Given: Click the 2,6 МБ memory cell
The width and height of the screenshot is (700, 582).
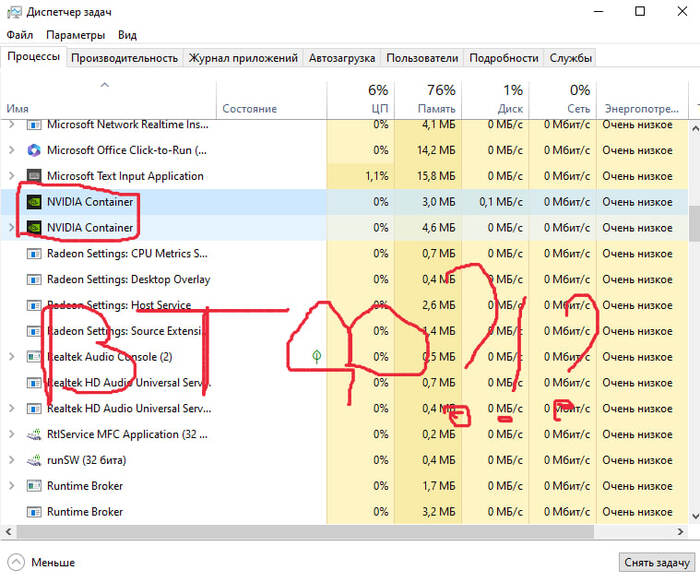Looking at the screenshot, I should [428, 305].
